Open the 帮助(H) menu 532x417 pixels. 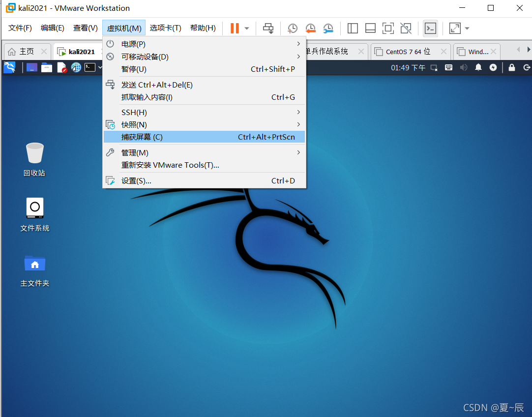[x=203, y=28]
